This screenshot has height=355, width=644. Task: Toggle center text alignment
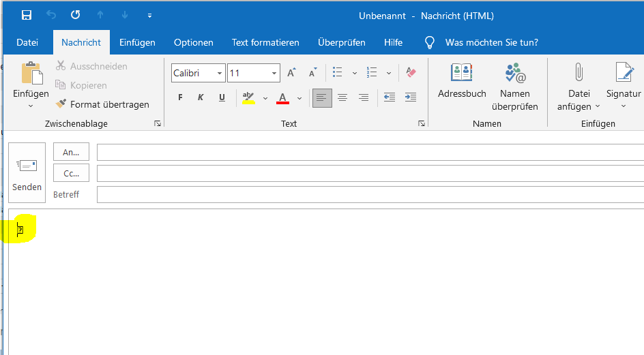click(x=342, y=97)
